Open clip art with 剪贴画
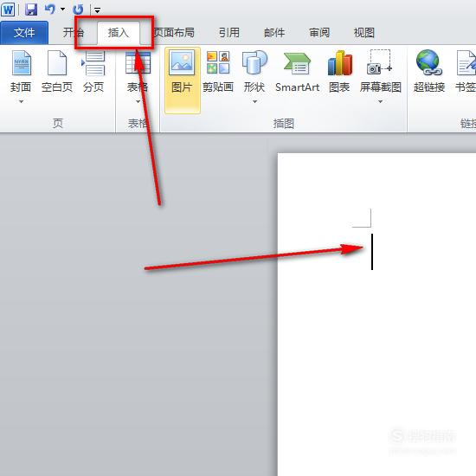Image resolution: width=476 pixels, height=476 pixels. pos(218,72)
